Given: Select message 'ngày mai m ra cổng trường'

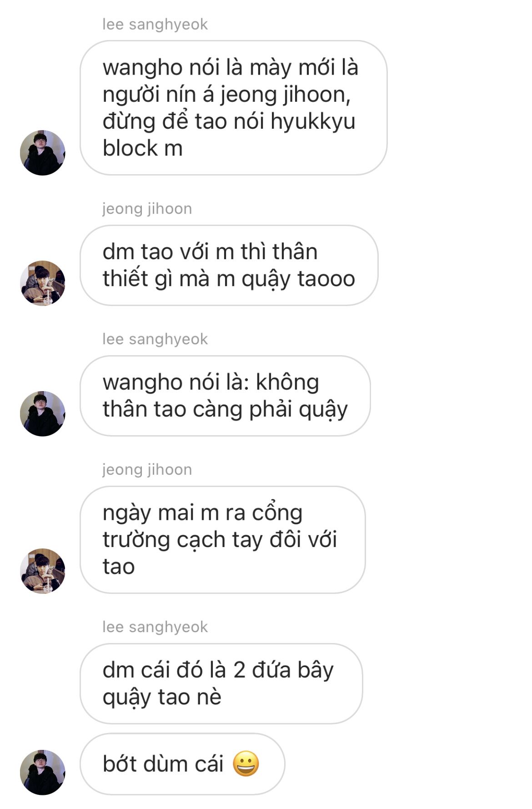Looking at the screenshot, I should (x=222, y=540).
